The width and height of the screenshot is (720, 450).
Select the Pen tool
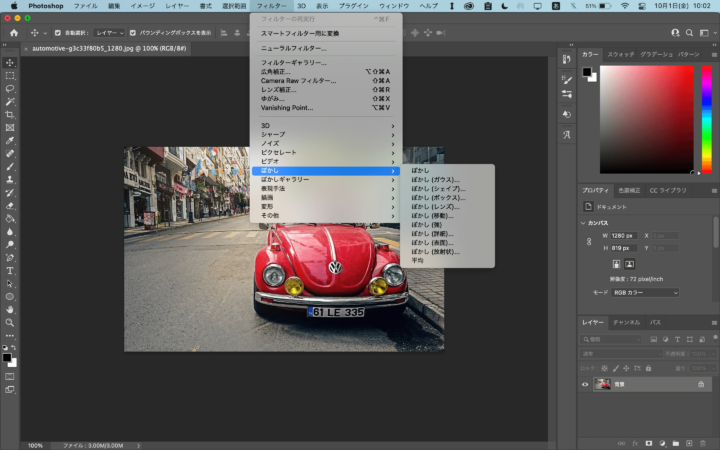click(10, 258)
